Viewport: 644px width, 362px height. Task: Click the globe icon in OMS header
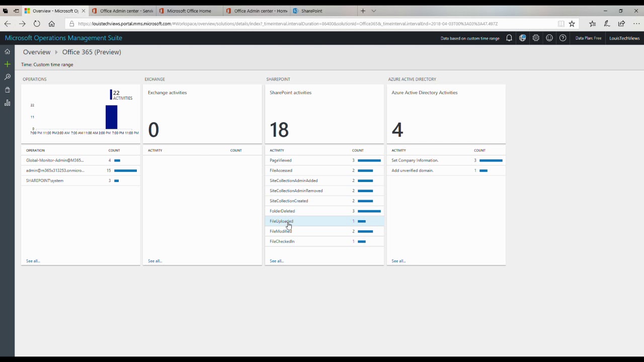pyautogui.click(x=522, y=38)
